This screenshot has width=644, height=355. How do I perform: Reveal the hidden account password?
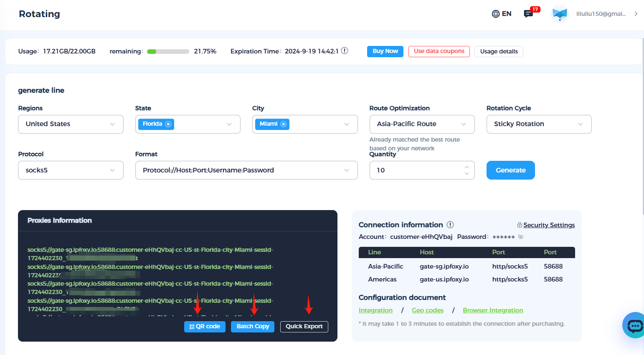pyautogui.click(x=520, y=236)
